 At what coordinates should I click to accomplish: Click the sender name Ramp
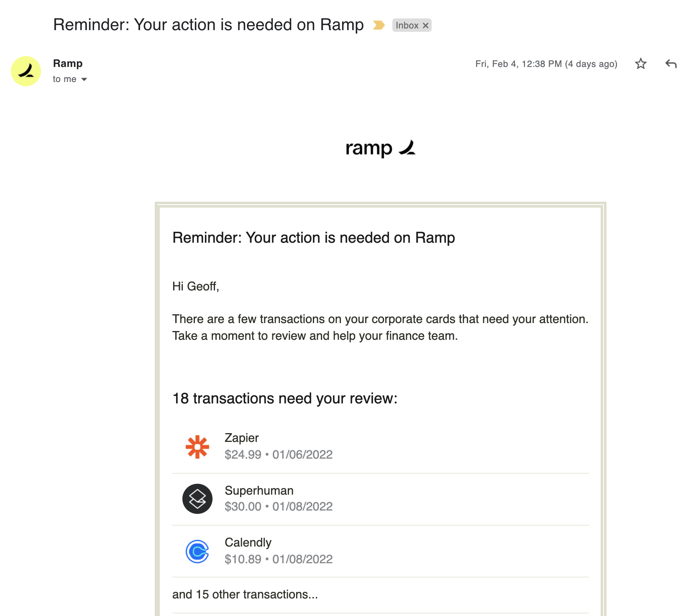coord(68,63)
